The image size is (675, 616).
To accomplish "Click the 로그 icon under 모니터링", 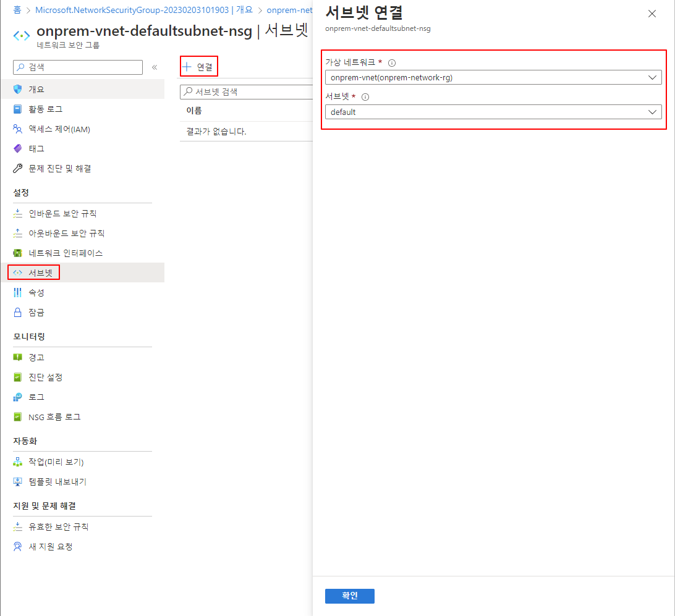I will 18,397.
